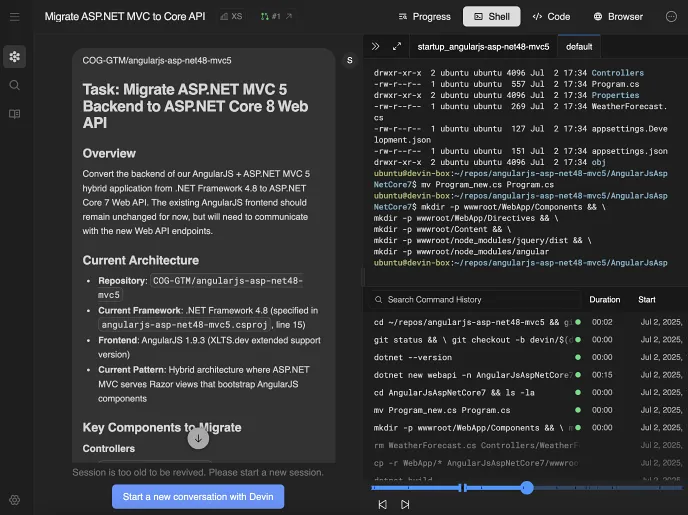Click the 'Current Architecture' heading
Image resolution: width=688 pixels, height=515 pixels.
pos(140,261)
